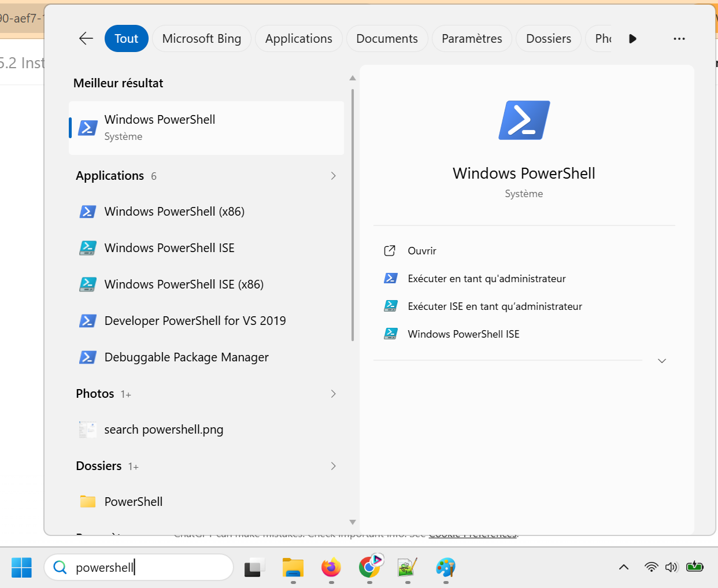The image size is (718, 588).
Task: Open the three-dot options menu
Action: (x=679, y=39)
